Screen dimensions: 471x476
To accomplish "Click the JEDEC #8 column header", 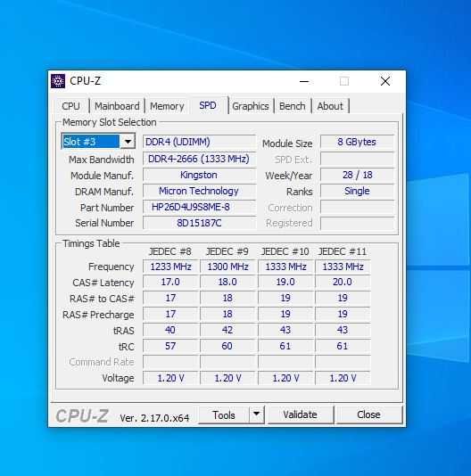I will click(170, 251).
